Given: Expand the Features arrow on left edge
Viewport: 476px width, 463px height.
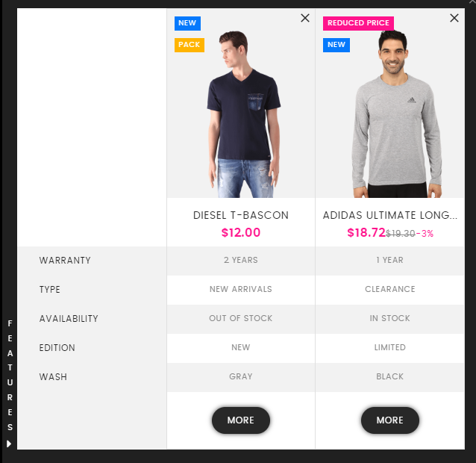Looking at the screenshot, I should [9, 444].
